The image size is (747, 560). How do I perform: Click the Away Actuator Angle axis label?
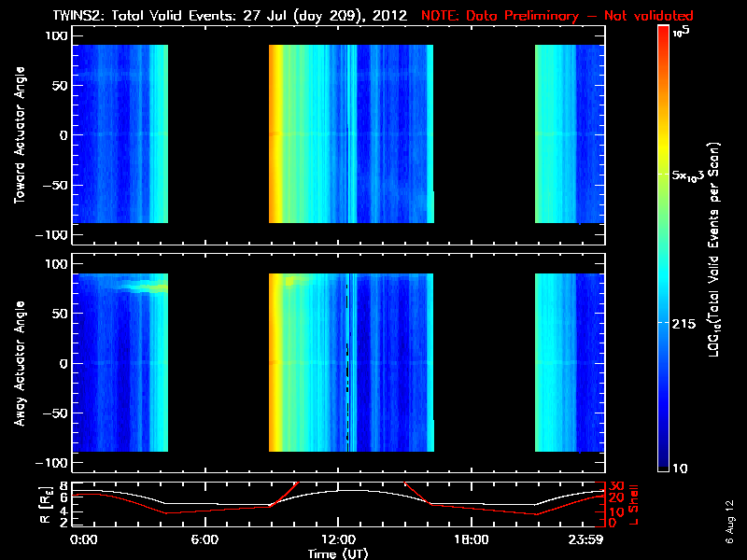(x=20, y=363)
